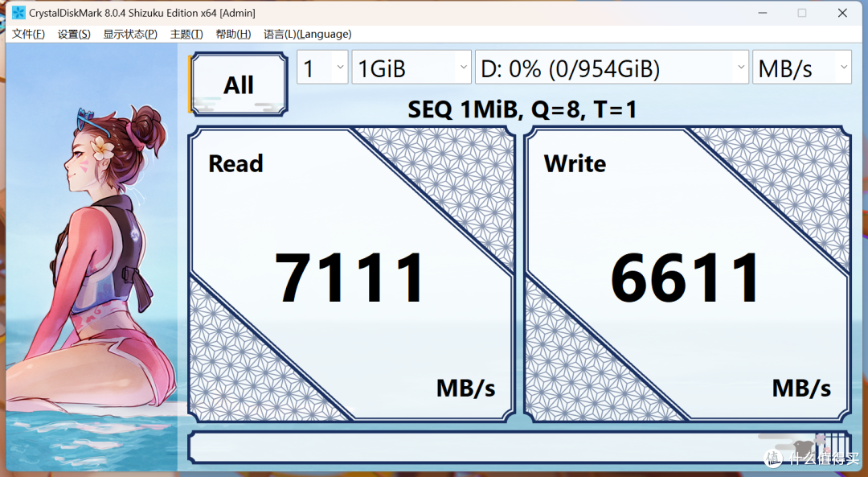Image resolution: width=868 pixels, height=477 pixels.
Task: Click the Shizuku character artwork
Action: [92, 257]
